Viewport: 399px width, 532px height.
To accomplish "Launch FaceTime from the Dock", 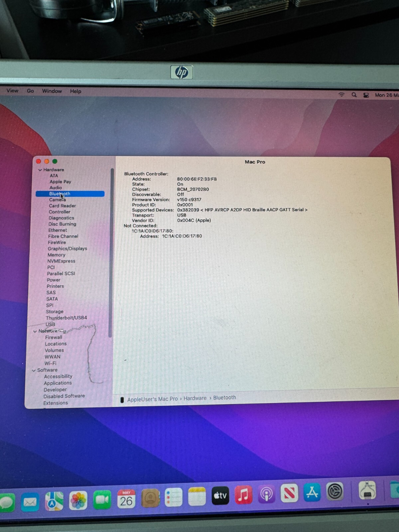I will (x=102, y=500).
